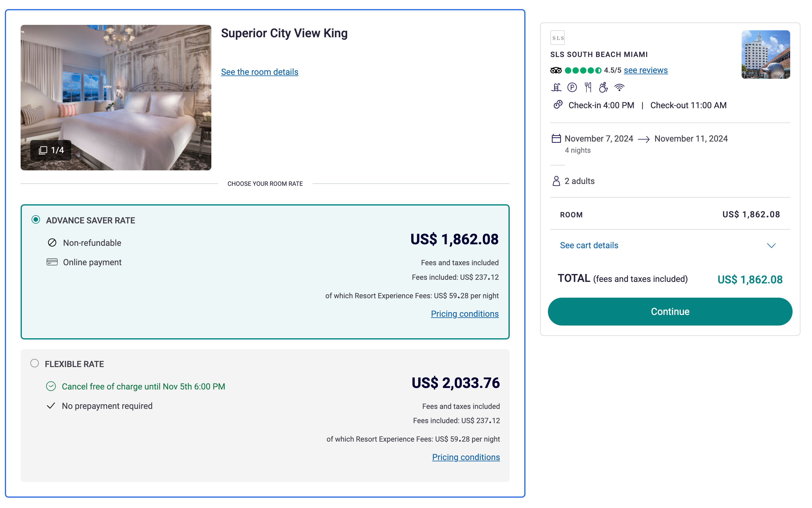Click the Wi-Fi amenity icon
The image size is (812, 508).
click(619, 88)
